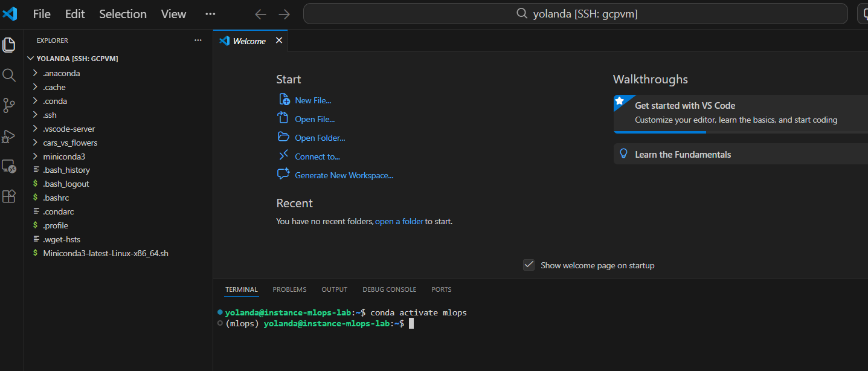Screen dimensions: 868x371
Task: Open the Remote Explorer icon
Action: pos(9,166)
